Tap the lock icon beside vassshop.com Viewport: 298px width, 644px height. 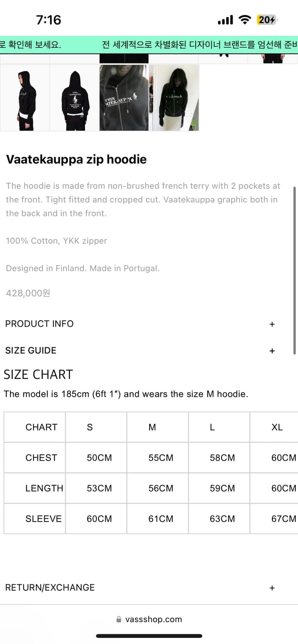tap(119, 620)
